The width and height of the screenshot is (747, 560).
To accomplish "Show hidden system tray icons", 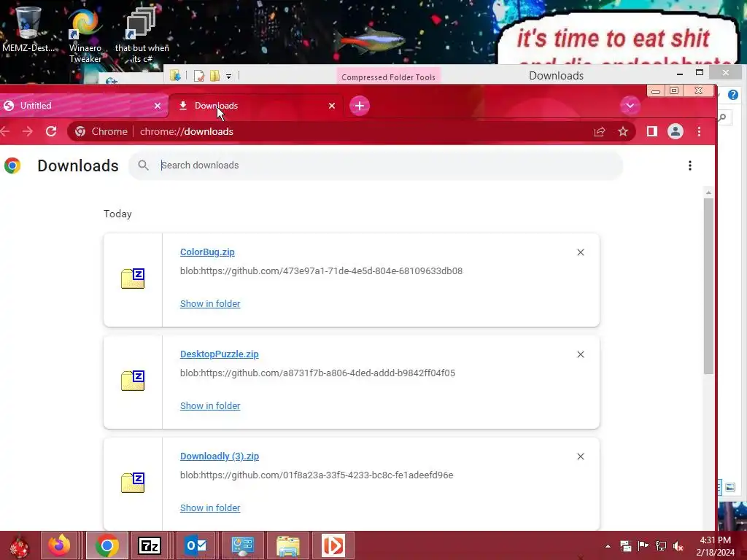I will (608, 546).
